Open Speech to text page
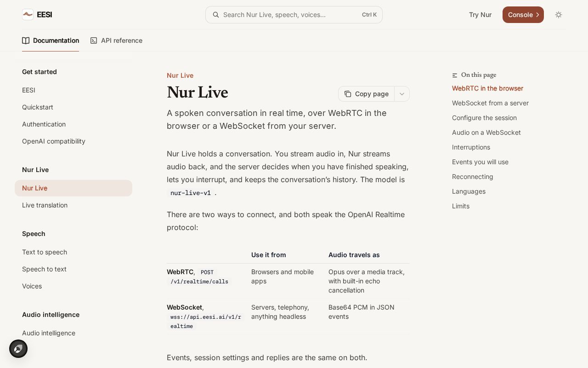The height and width of the screenshot is (368, 588). 73,269
